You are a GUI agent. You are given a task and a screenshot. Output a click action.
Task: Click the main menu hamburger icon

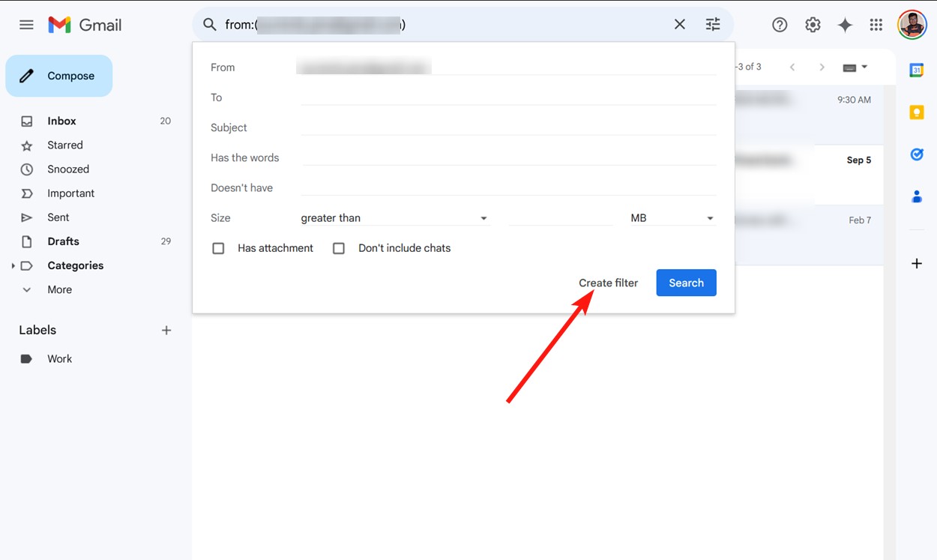click(26, 24)
